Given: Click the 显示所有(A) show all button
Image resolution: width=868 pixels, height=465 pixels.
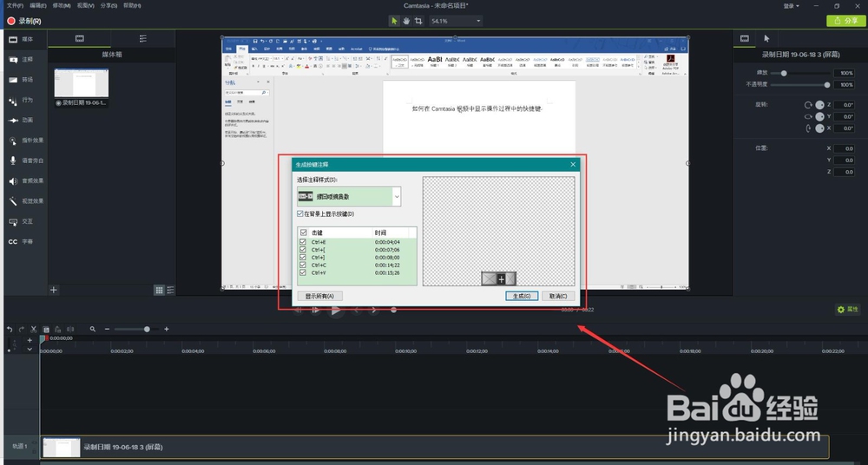Looking at the screenshot, I should (319, 296).
